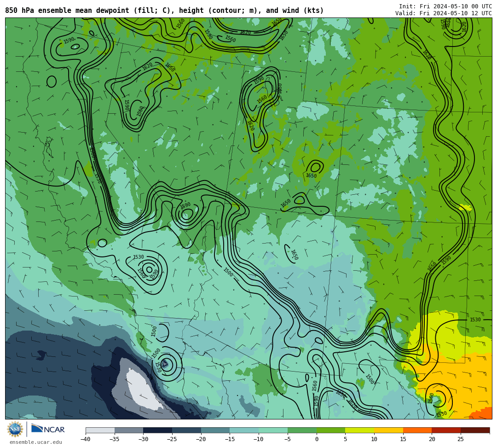The image size is (497, 448).
Task: Click the -30 colorbar tick label
Action: (143, 439)
